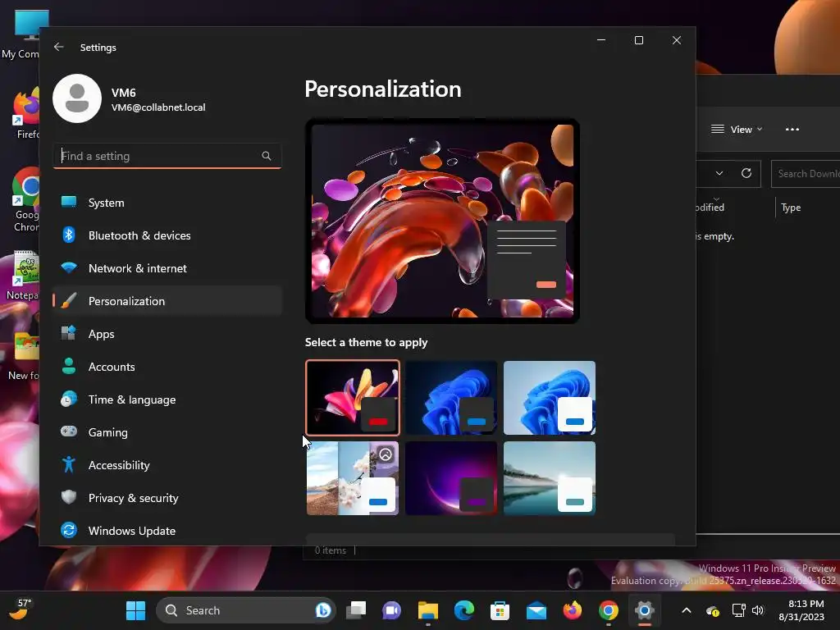
Task: Sort by Type column in File Explorer
Action: (791, 208)
